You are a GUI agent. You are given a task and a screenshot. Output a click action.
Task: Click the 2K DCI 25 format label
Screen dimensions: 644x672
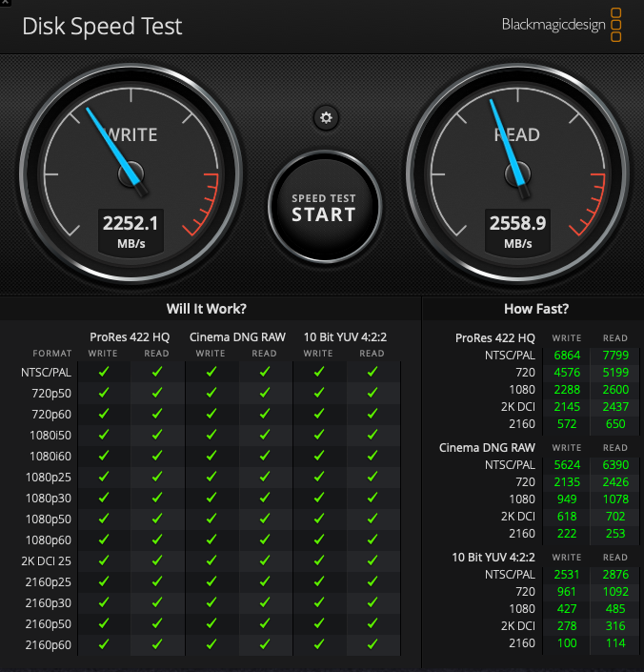[47, 561]
